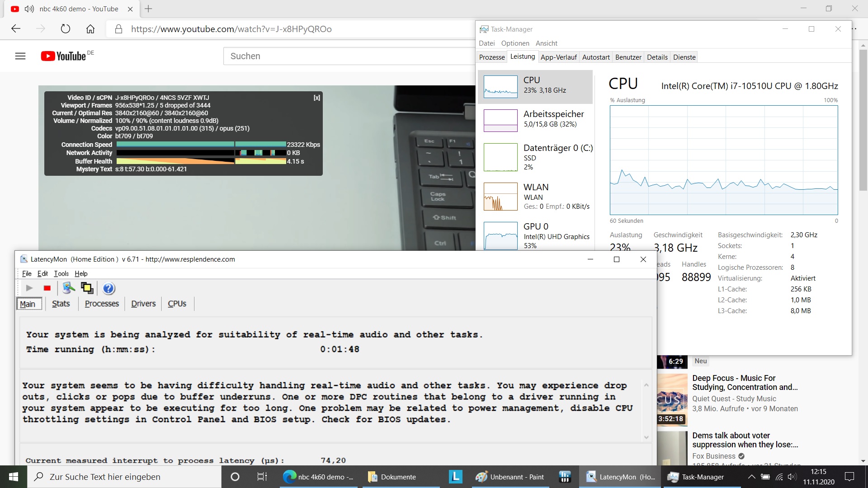
Task: Click the YouTube Suchen search field
Action: click(348, 56)
